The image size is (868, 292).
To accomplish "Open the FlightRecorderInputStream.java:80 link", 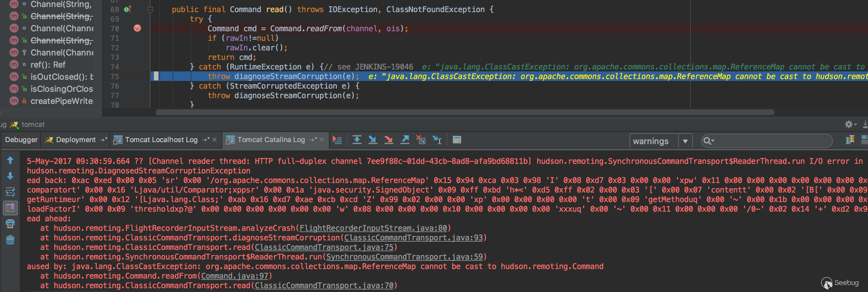I will coord(373,228).
